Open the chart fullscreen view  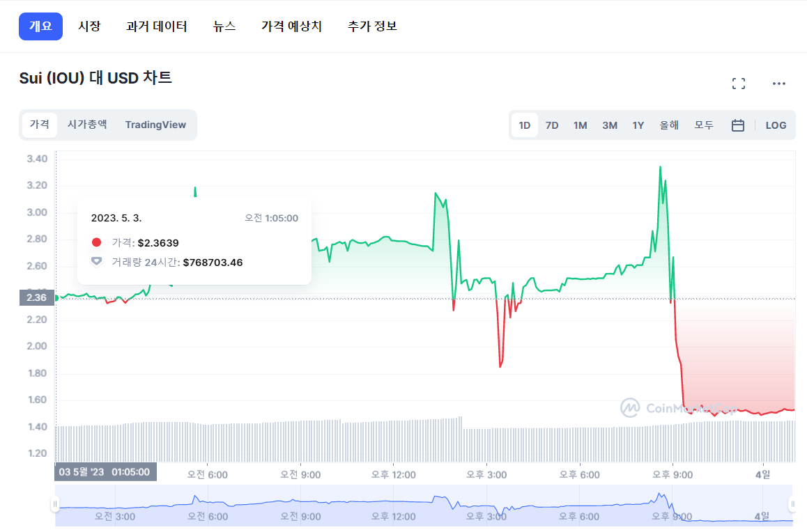(738, 83)
